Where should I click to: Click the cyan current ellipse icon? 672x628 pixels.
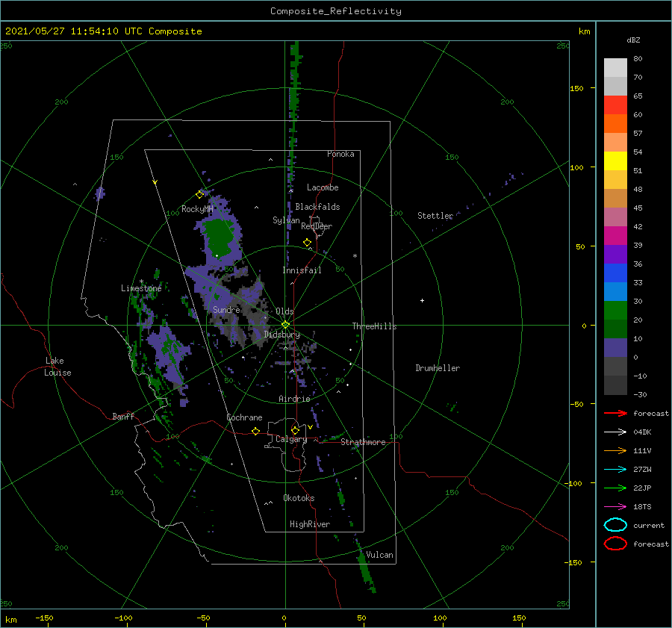(x=615, y=525)
